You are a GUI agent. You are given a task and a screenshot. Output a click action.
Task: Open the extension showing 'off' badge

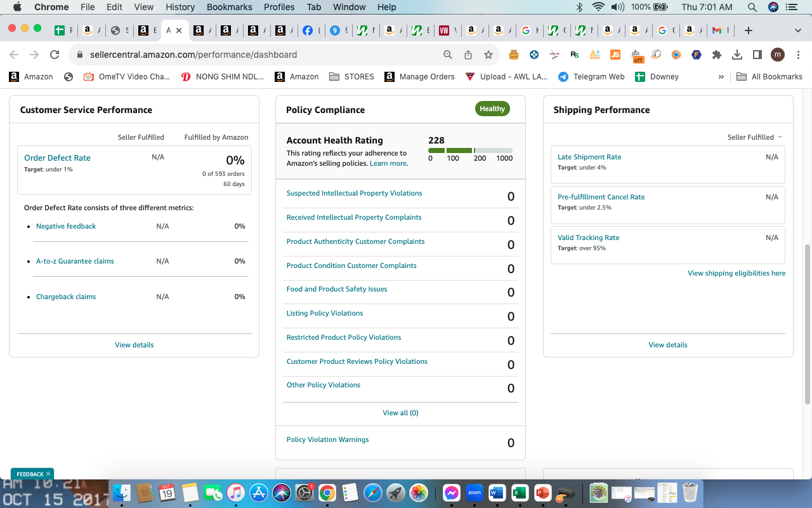(636, 56)
